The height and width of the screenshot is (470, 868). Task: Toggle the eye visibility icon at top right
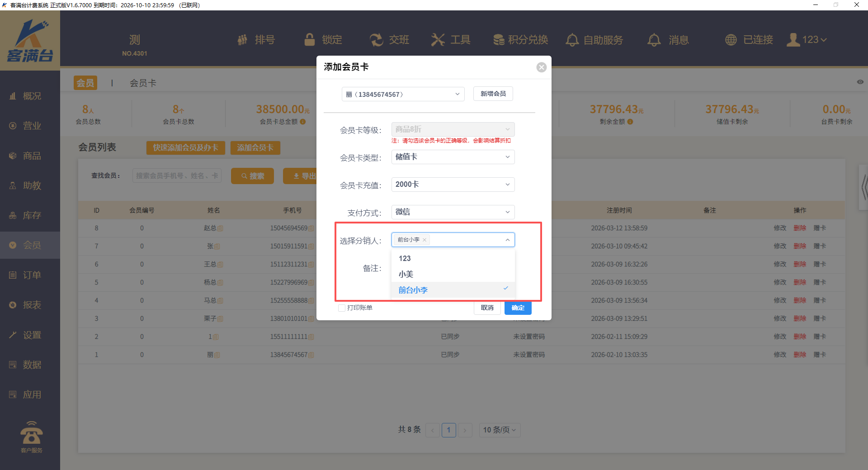tap(860, 82)
